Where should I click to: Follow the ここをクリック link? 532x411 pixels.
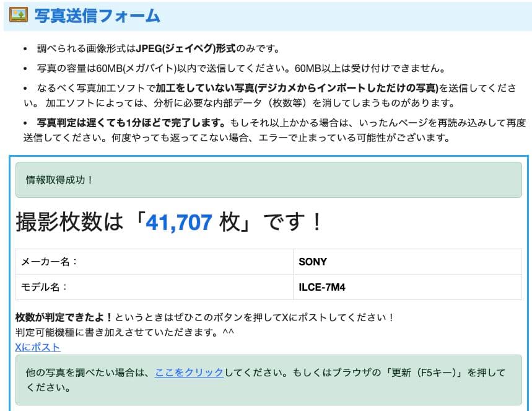coord(189,373)
